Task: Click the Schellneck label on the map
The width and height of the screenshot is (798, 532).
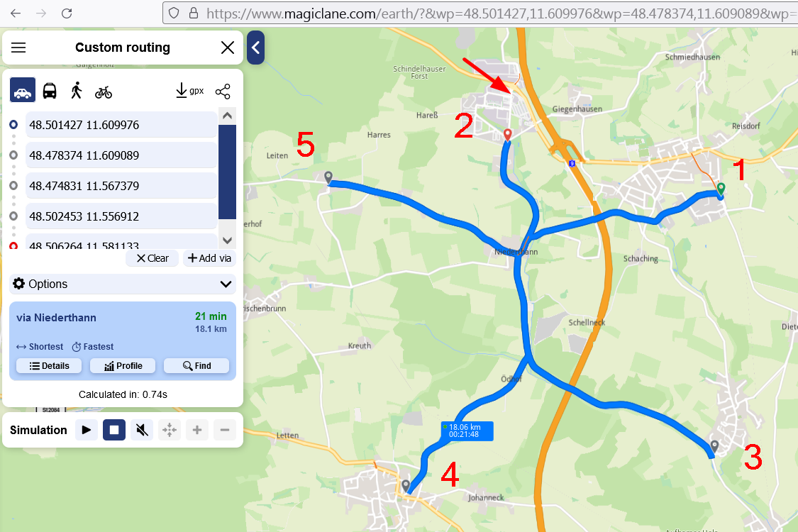Action: (x=587, y=322)
